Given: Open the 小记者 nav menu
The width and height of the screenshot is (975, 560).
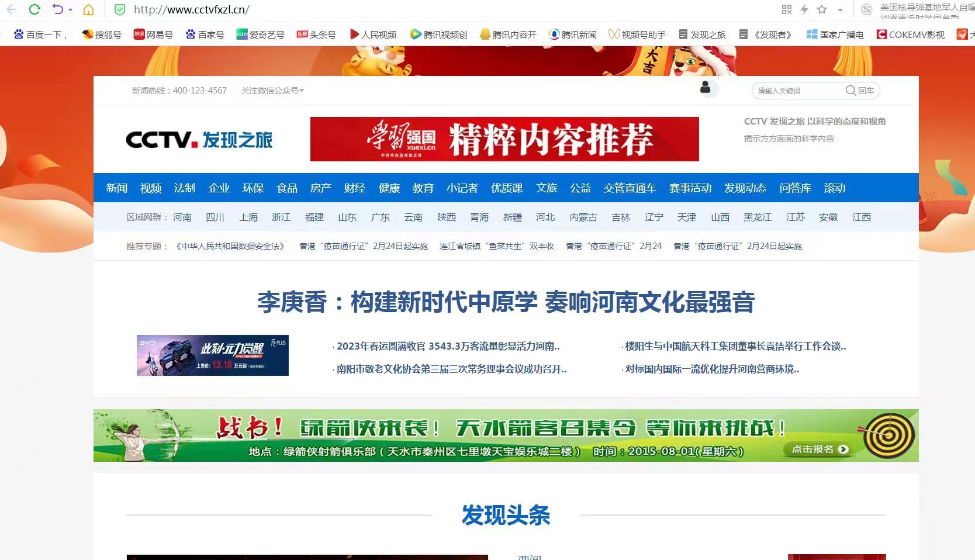Looking at the screenshot, I should [x=462, y=188].
